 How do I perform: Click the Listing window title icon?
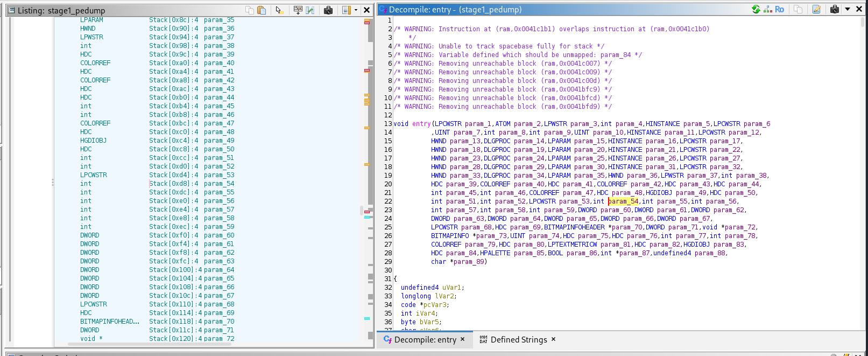click(x=11, y=10)
